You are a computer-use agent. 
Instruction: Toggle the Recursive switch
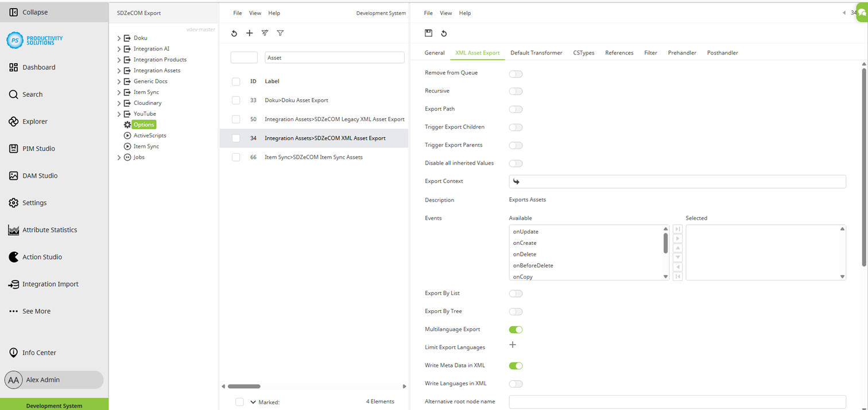516,91
